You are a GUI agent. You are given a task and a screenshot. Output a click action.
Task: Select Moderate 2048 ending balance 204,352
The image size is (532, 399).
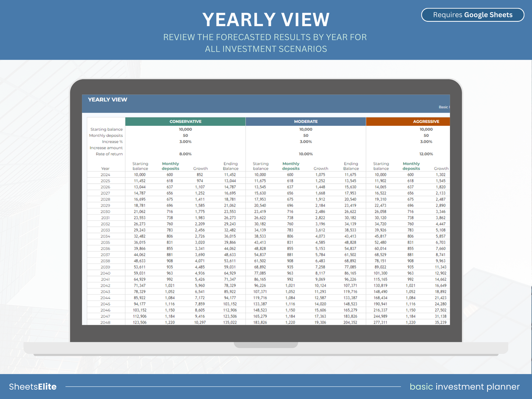coord(350,322)
